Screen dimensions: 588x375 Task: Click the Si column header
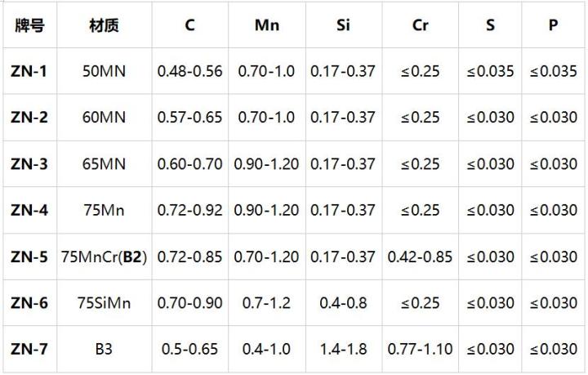click(x=343, y=25)
